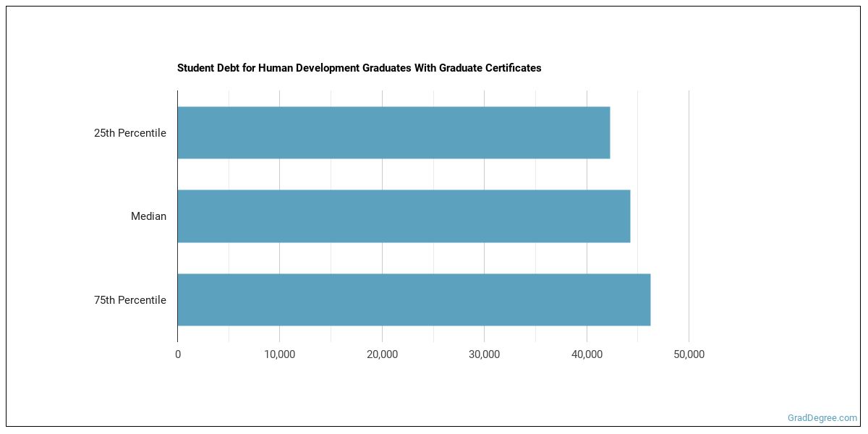Select the 25th Percentile bar
The image size is (868, 434).
393,133
